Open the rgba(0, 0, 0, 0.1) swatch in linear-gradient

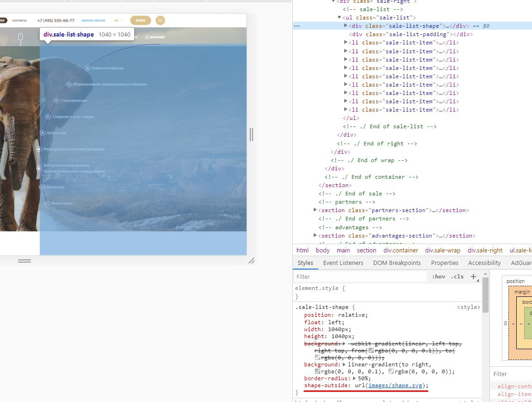pyautogui.click(x=317, y=371)
